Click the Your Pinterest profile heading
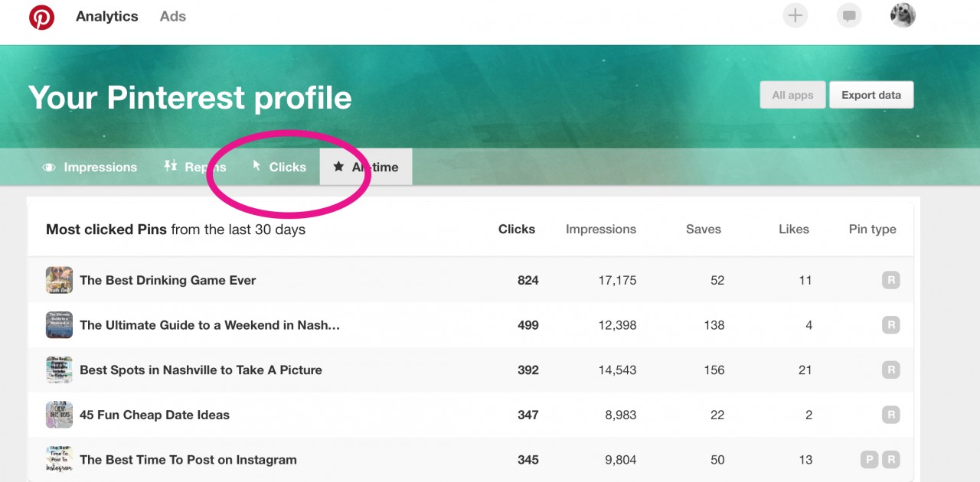980x482 pixels. pos(190,97)
